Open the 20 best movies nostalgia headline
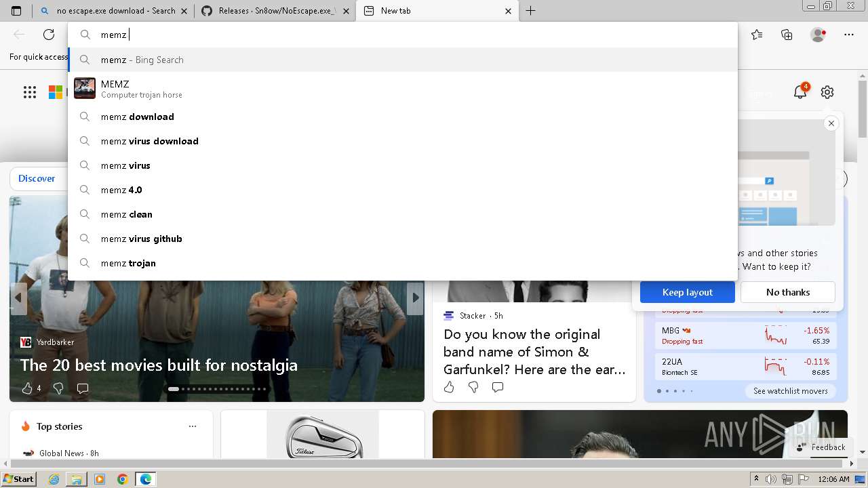 point(159,365)
